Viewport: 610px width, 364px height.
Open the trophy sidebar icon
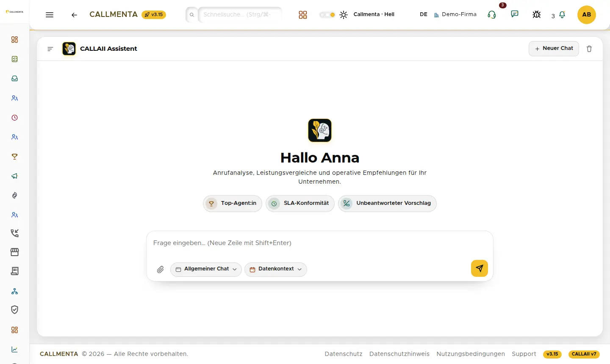tap(15, 157)
